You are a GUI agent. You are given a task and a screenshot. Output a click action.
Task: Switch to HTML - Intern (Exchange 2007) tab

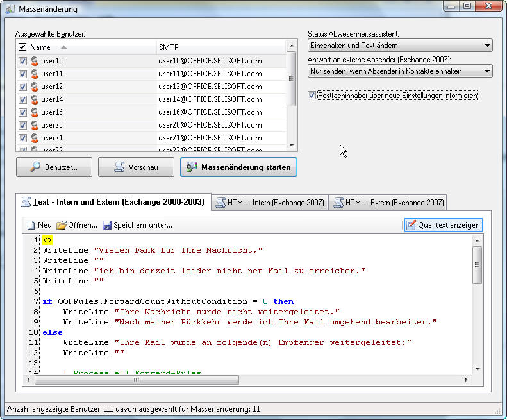pyautogui.click(x=270, y=203)
